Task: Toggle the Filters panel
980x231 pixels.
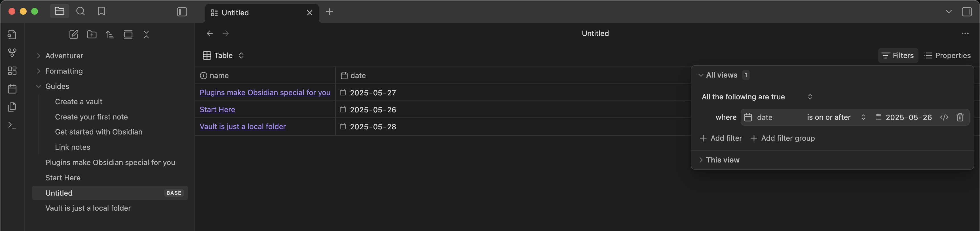Action: pos(898,55)
